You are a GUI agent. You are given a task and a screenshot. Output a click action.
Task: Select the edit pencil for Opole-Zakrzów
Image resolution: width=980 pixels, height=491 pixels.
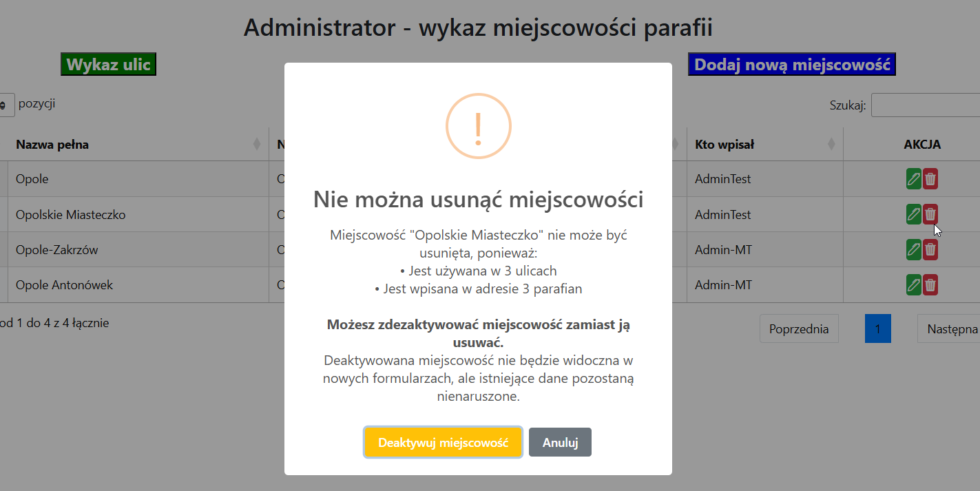coord(913,249)
